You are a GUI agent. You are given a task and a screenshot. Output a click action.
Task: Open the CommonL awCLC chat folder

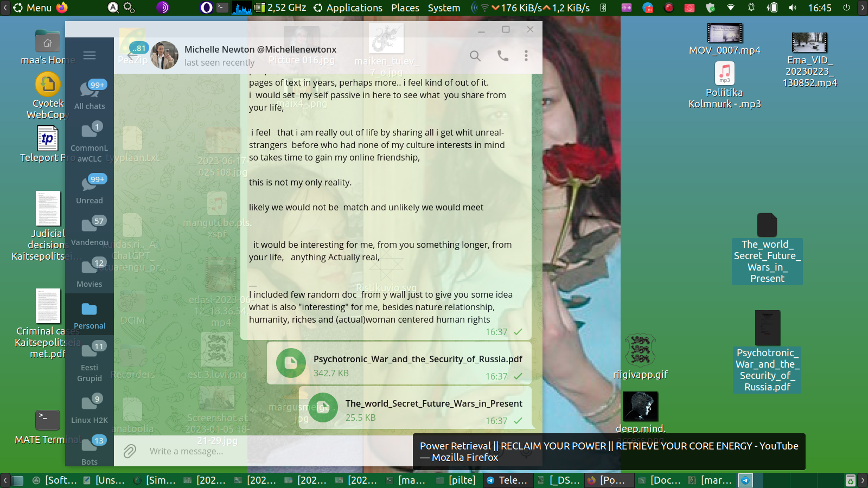90,142
